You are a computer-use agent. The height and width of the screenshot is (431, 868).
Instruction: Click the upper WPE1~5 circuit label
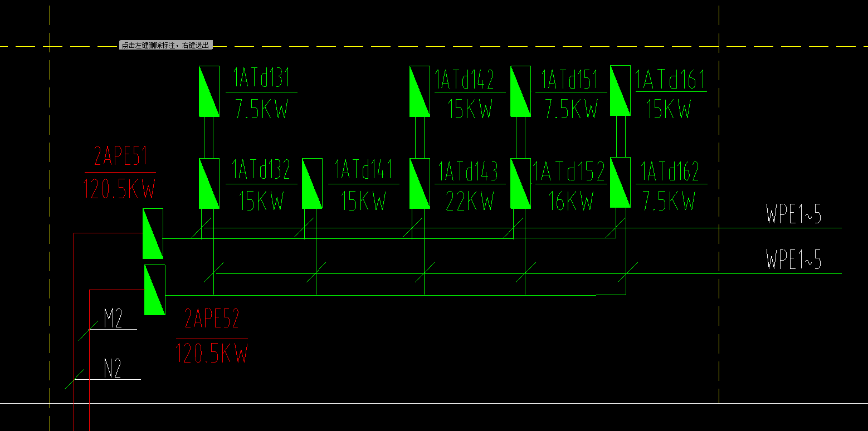[794, 214]
